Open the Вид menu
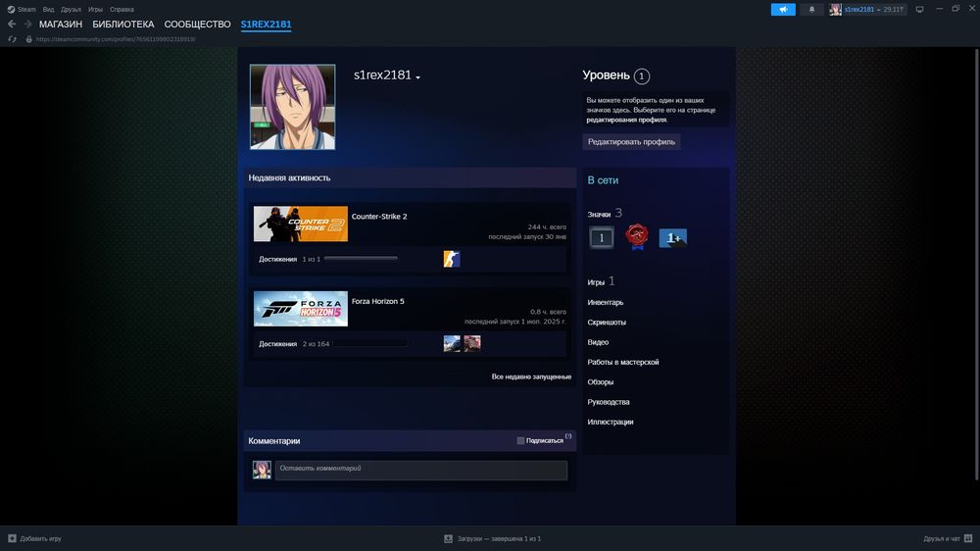Screen dimensions: 980x551 pyautogui.click(x=48, y=10)
